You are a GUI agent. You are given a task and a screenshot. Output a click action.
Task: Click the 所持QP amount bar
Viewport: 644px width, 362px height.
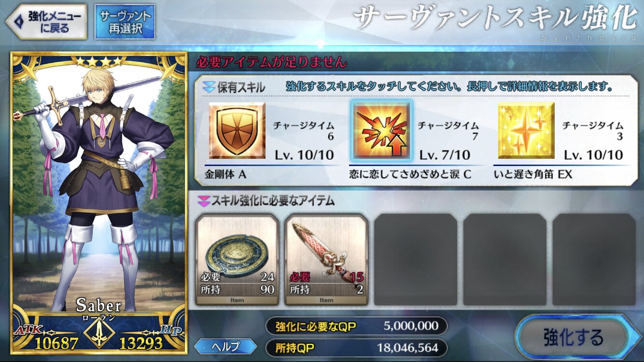tap(356, 348)
